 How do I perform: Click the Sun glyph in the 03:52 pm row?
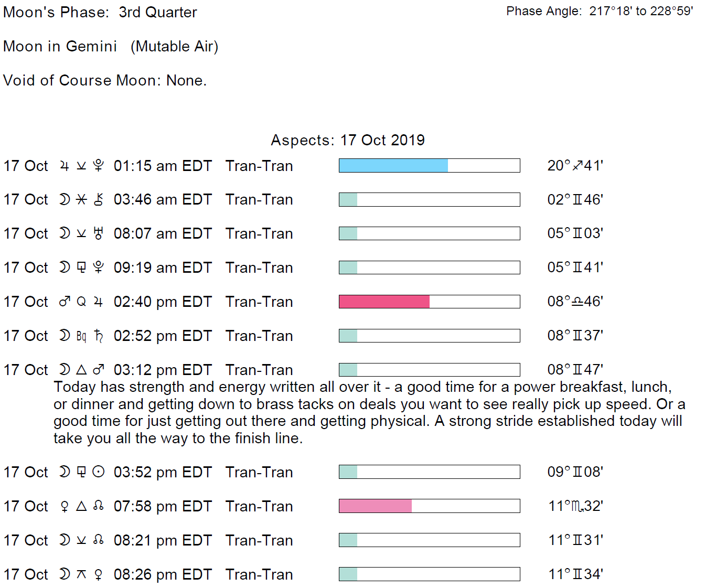tap(98, 472)
